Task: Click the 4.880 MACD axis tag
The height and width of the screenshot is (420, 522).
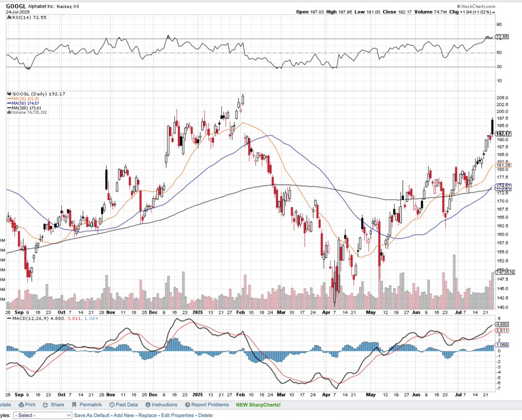Action: 502,324
